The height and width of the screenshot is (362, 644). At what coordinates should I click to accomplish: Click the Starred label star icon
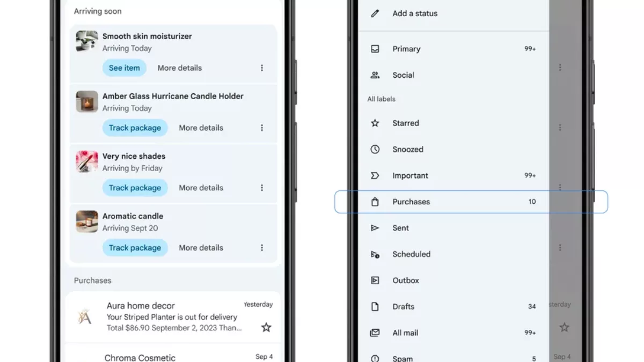coord(375,123)
